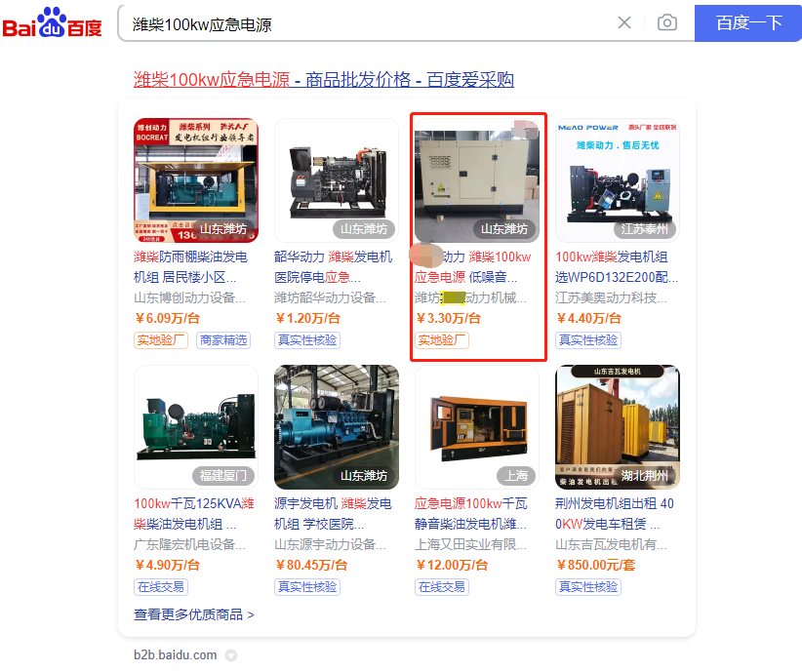Viewport: 802px width, 672px height.
Task: Open the 源宇发电机 潍柴发电机组 学校医院 link
Action: tap(333, 513)
